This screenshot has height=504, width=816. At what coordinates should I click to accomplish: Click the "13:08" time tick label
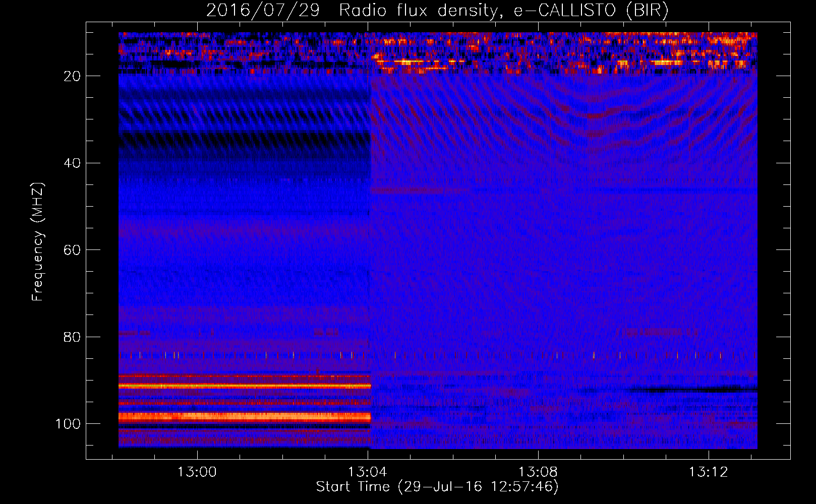pos(538,472)
